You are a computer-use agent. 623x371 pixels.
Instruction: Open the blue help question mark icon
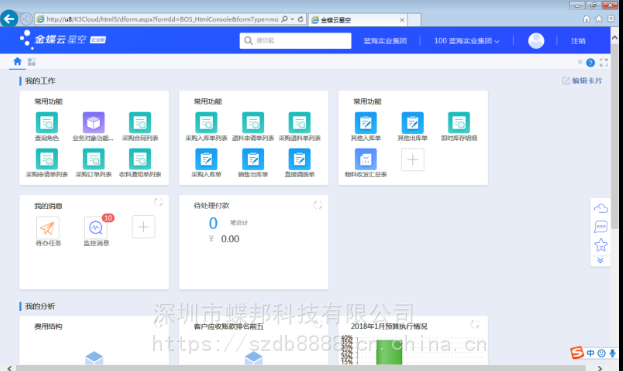[x=590, y=62]
